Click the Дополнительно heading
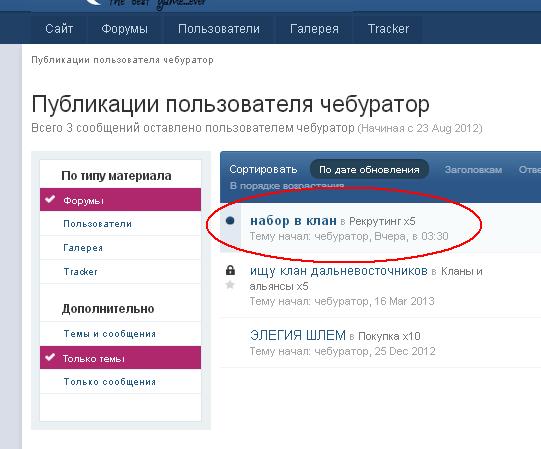The height and width of the screenshot is (449, 541). click(x=108, y=309)
